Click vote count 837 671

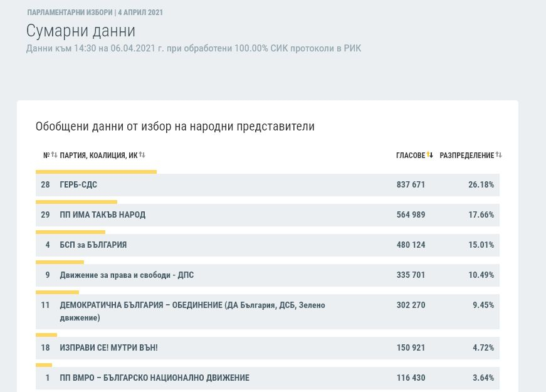pos(411,184)
